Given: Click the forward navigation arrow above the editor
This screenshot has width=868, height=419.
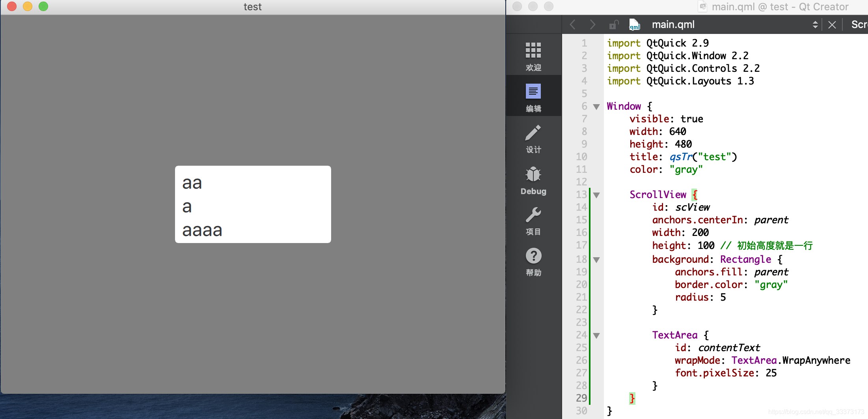Looking at the screenshot, I should pyautogui.click(x=592, y=24).
